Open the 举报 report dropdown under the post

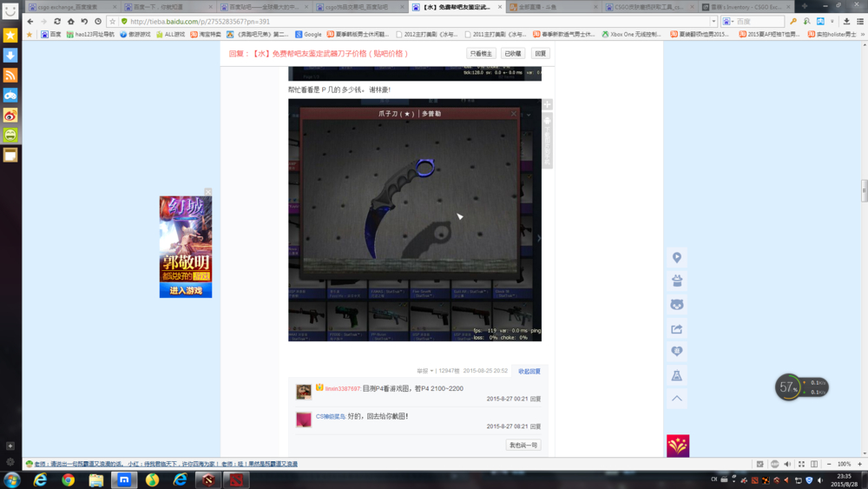(425, 371)
